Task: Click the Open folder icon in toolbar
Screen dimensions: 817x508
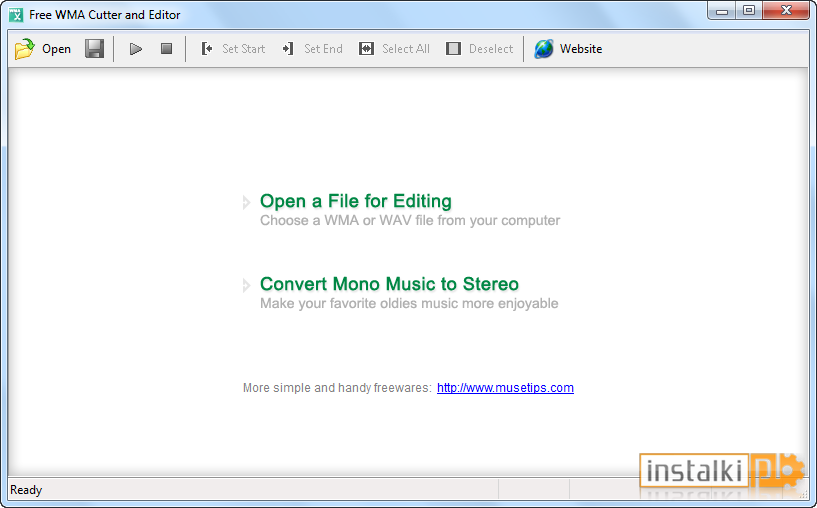Action: [24, 49]
